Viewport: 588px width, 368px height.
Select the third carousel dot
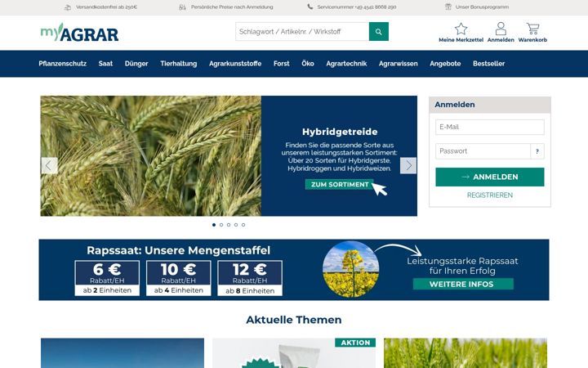pyautogui.click(x=229, y=225)
